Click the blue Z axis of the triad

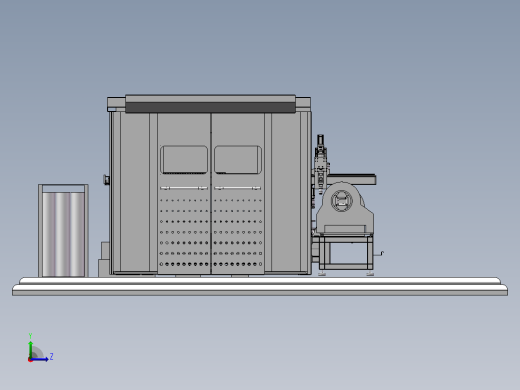[39, 359]
